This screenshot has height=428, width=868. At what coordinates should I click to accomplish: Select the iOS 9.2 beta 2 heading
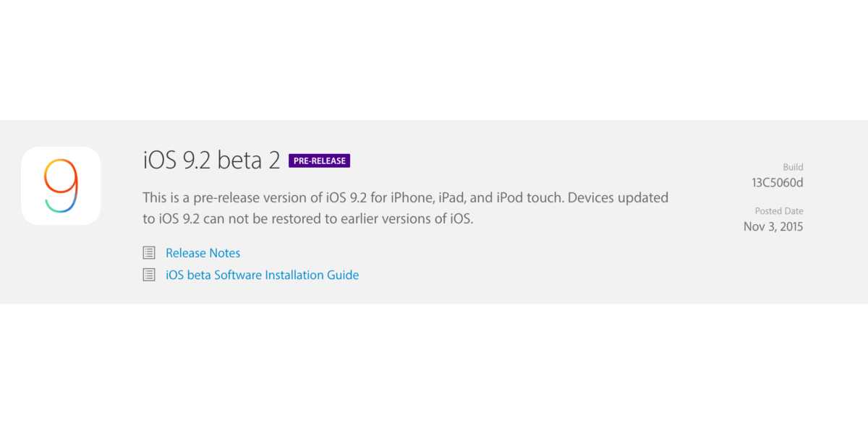pyautogui.click(x=211, y=160)
